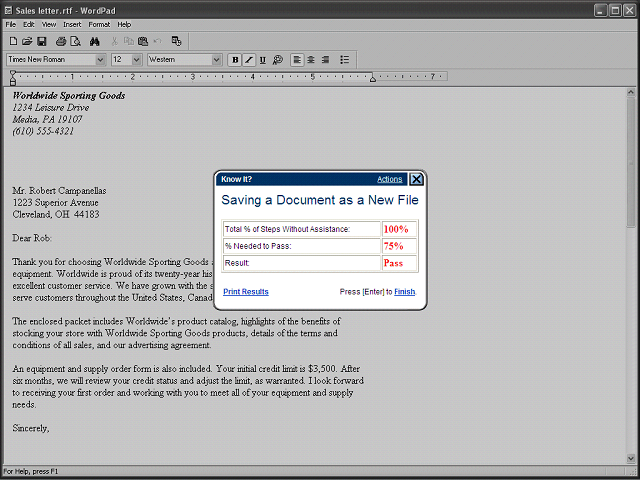The height and width of the screenshot is (480, 640).
Task: Open Print Preview from the toolbar
Action: click(76, 41)
